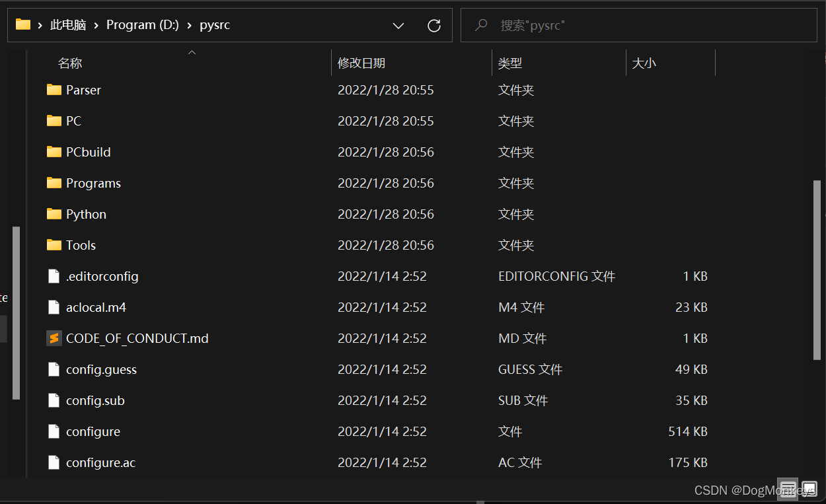Click the GUESS 文件 type cell
The image size is (826, 504).
point(530,369)
